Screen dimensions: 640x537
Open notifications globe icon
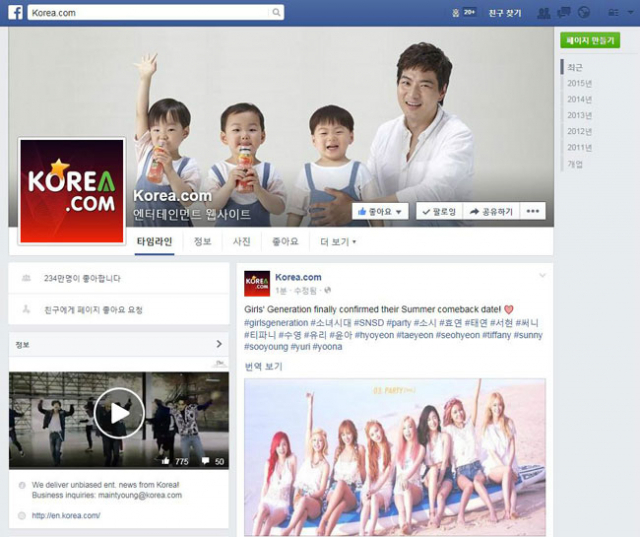point(584,13)
